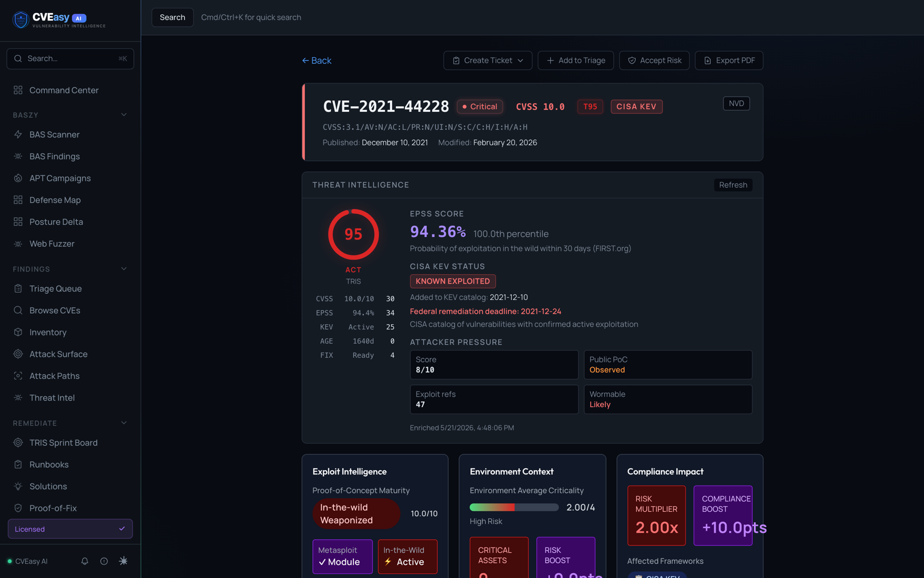The width and height of the screenshot is (924, 578).
Task: Focus the sidebar Search input field
Action: (x=70, y=58)
